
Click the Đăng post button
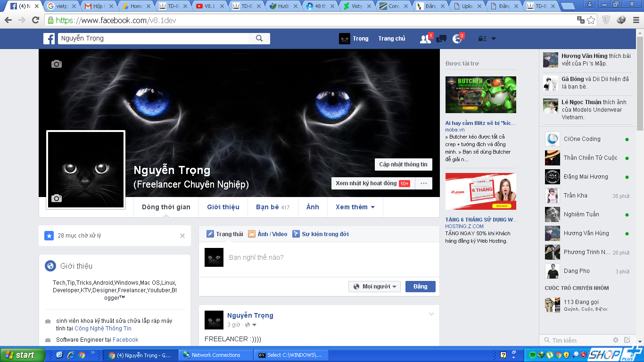(x=420, y=287)
